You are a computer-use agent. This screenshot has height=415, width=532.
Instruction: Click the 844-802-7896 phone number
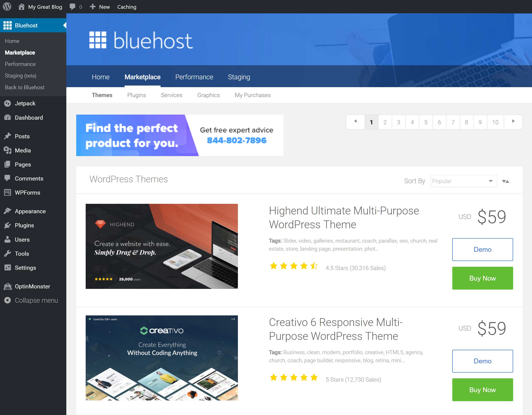tap(237, 140)
